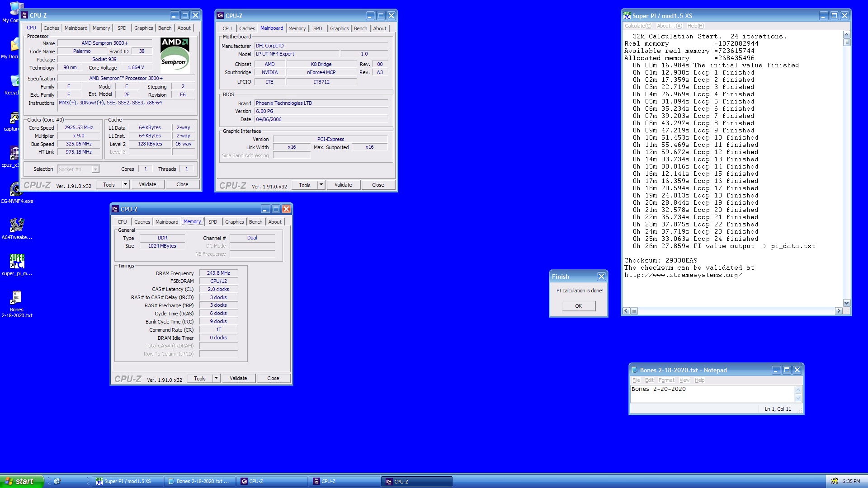Screen dimensions: 868x488
Task: Click the Core Speed 2925.53 MHz value
Action: coord(79,128)
